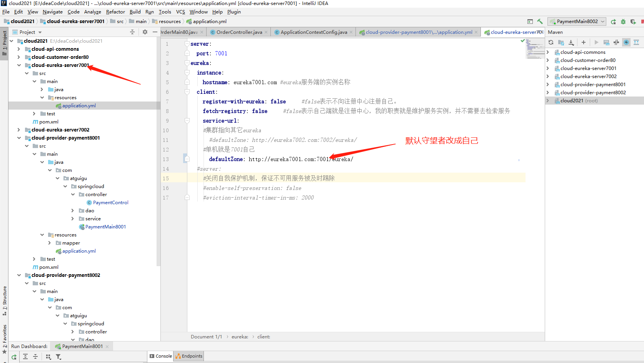The image size is (644, 363).
Task: Add a Maven project with plus icon
Action: [584, 42]
